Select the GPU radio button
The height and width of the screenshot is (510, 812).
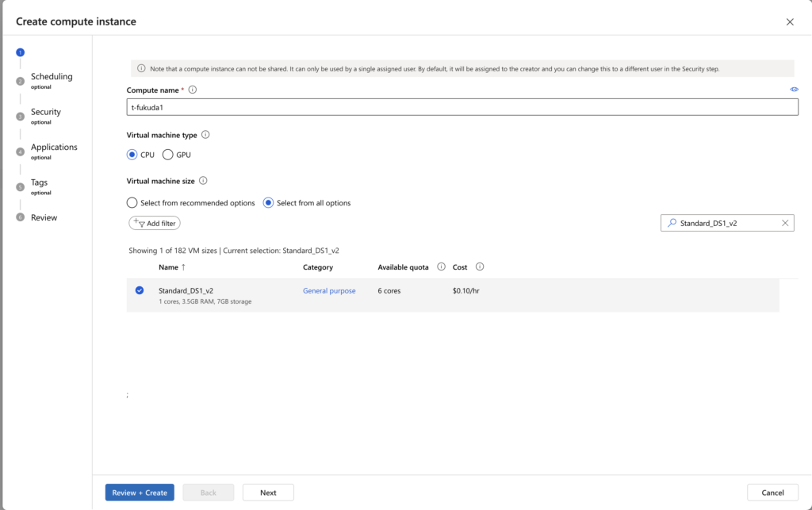tap(168, 155)
